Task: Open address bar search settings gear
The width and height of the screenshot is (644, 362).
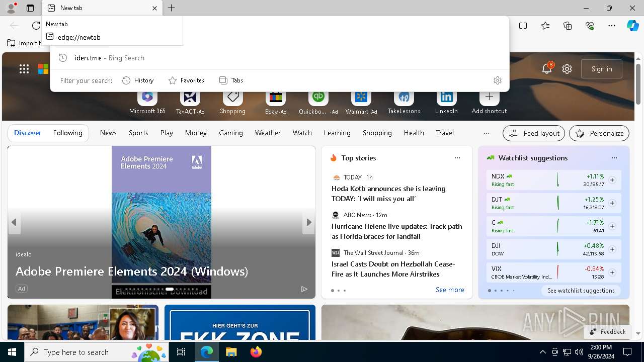Action: 498,80
